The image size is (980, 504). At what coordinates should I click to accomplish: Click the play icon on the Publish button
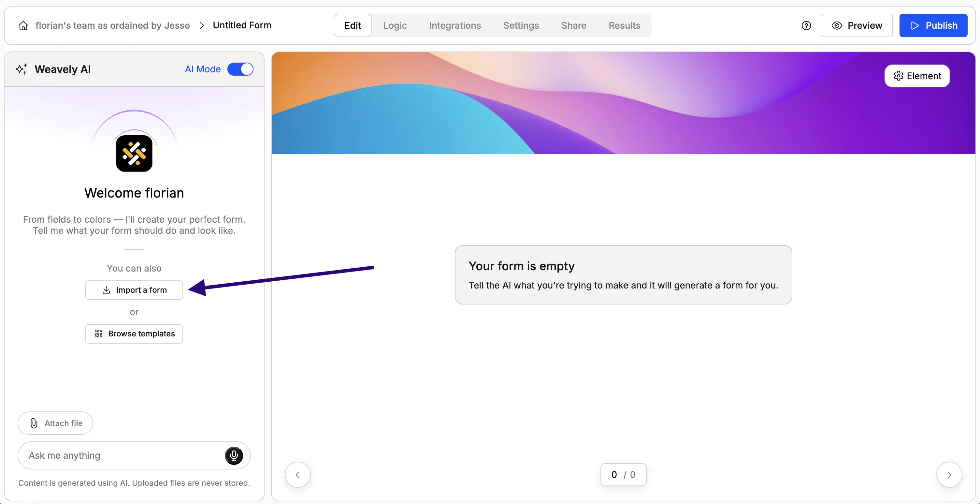[x=915, y=25]
